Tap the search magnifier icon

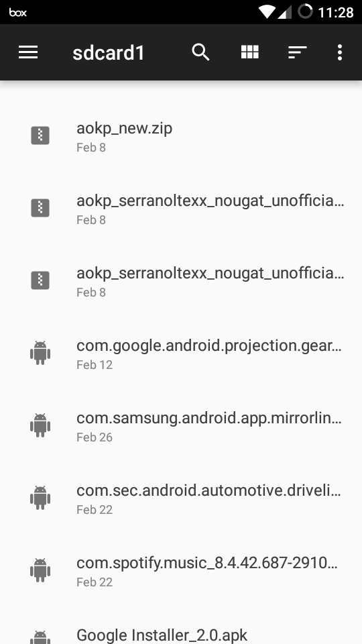[200, 52]
